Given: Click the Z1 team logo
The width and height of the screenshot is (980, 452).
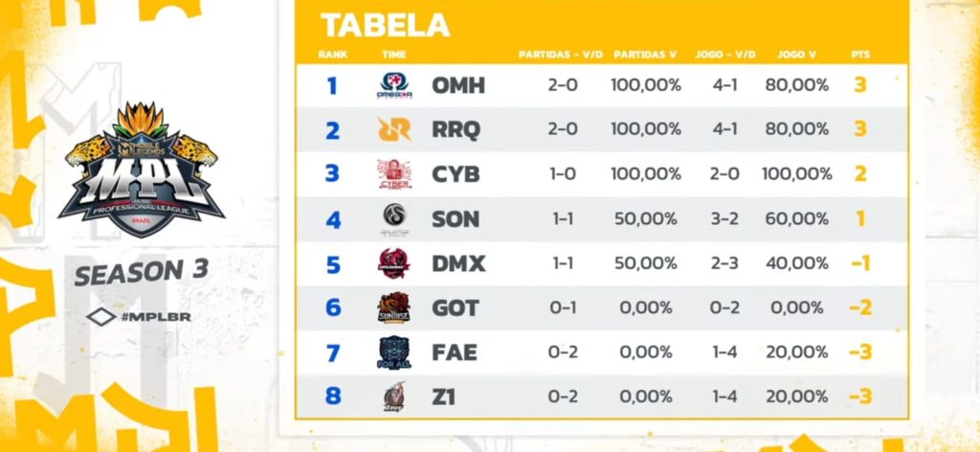Looking at the screenshot, I should click(x=394, y=396).
